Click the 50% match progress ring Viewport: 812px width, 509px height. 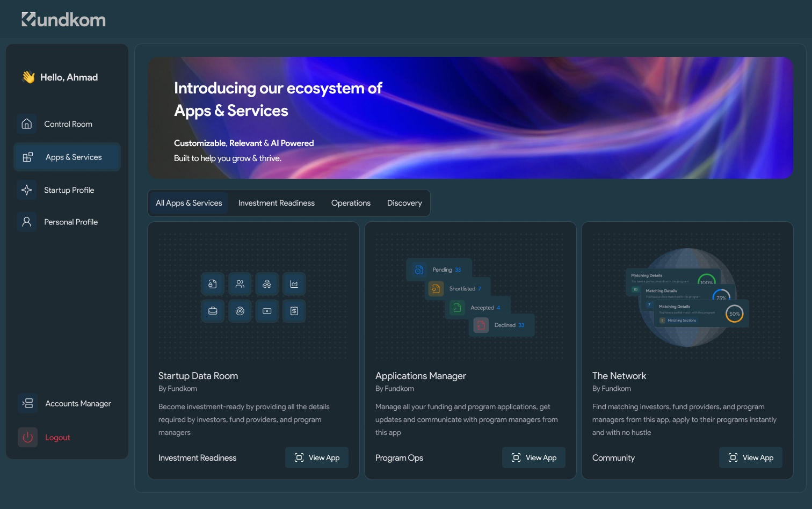click(734, 314)
